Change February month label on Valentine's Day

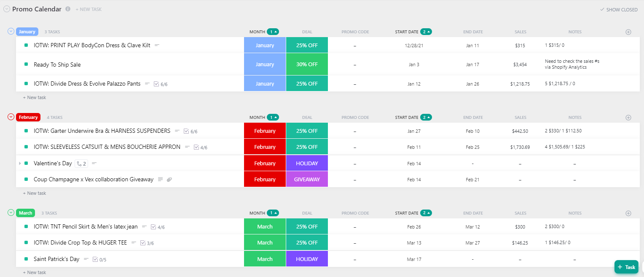(265, 163)
